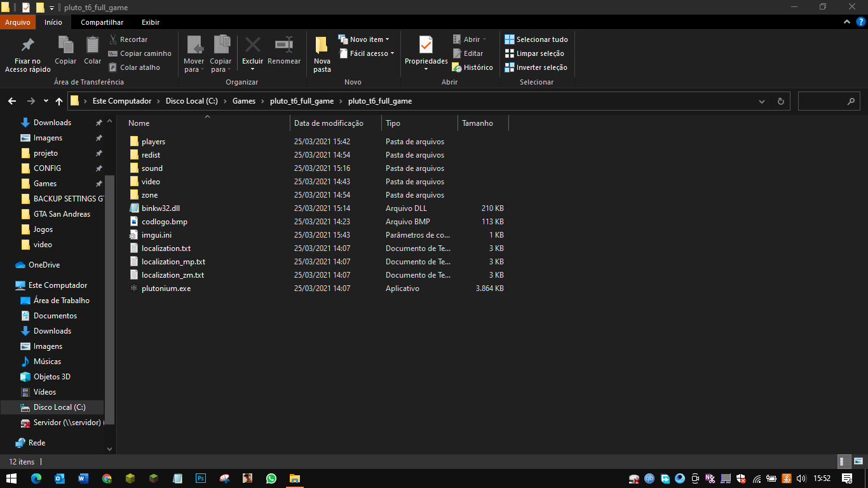Pin folder with Fixar no Acesso rápido
The height and width of the screenshot is (488, 868).
point(27,54)
